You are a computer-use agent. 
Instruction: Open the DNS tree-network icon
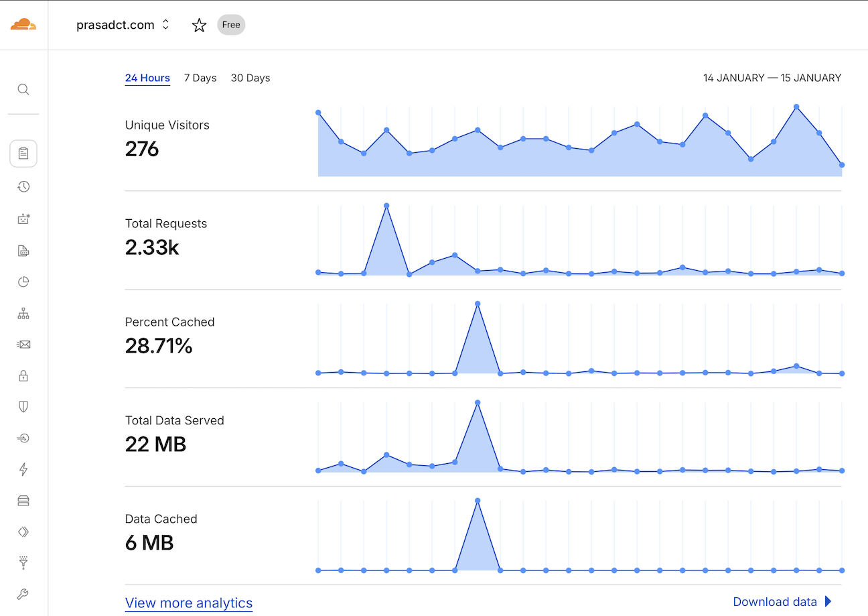[23, 313]
